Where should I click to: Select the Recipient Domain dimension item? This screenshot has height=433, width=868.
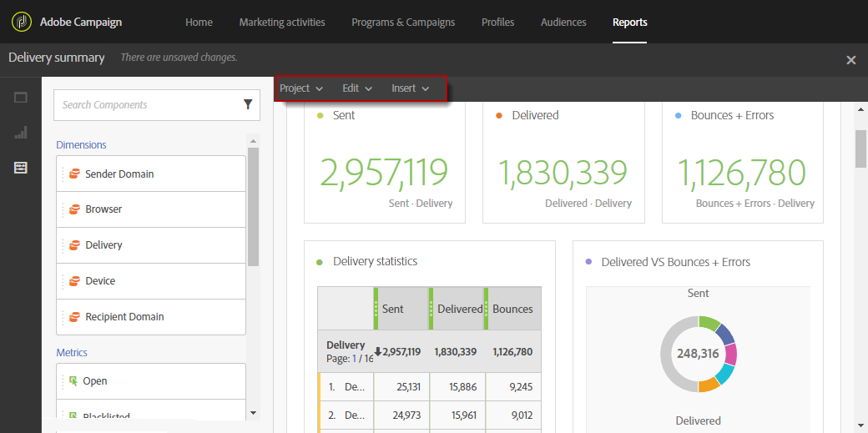coord(124,317)
